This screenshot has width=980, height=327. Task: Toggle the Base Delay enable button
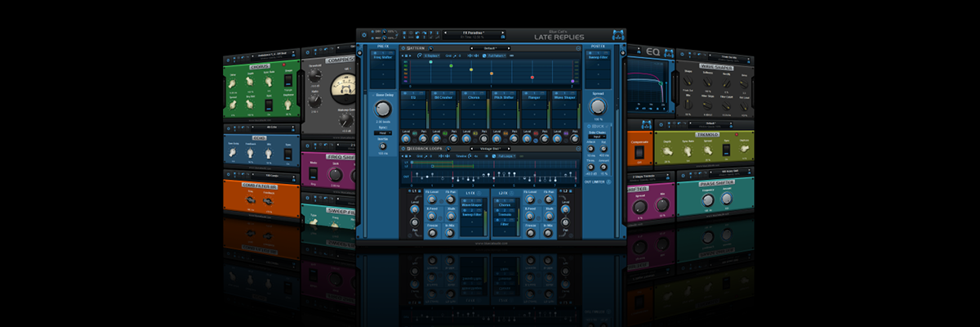(x=373, y=95)
